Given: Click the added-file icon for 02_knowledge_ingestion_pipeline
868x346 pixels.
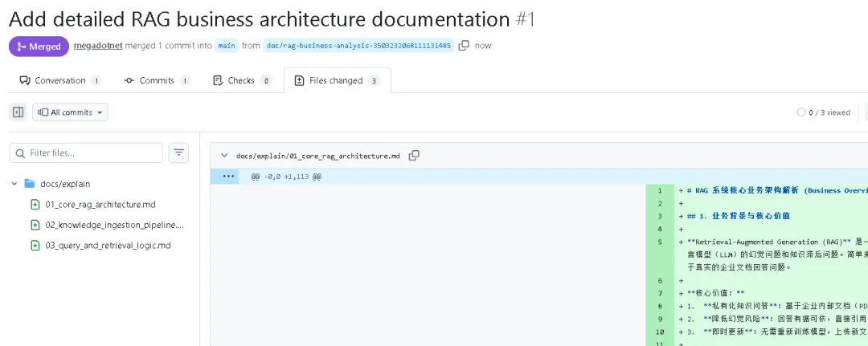Looking at the screenshot, I should coord(35,225).
